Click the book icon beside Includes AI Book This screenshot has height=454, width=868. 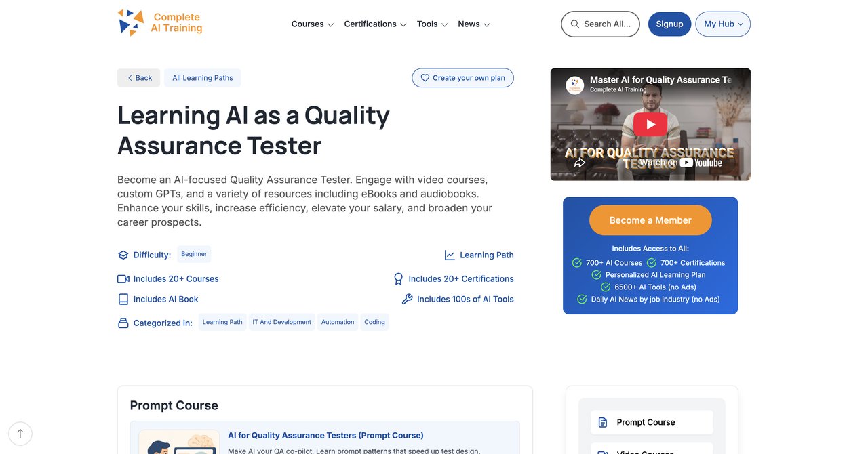point(123,300)
